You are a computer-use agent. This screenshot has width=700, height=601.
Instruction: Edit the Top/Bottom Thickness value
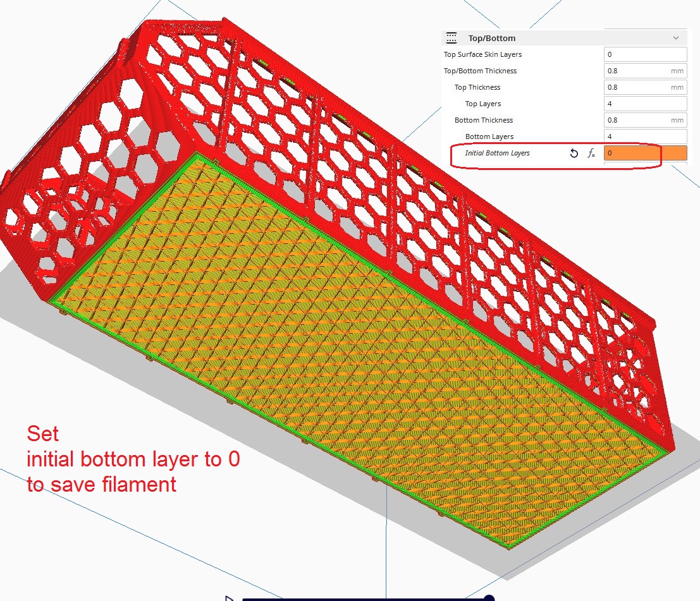point(645,71)
